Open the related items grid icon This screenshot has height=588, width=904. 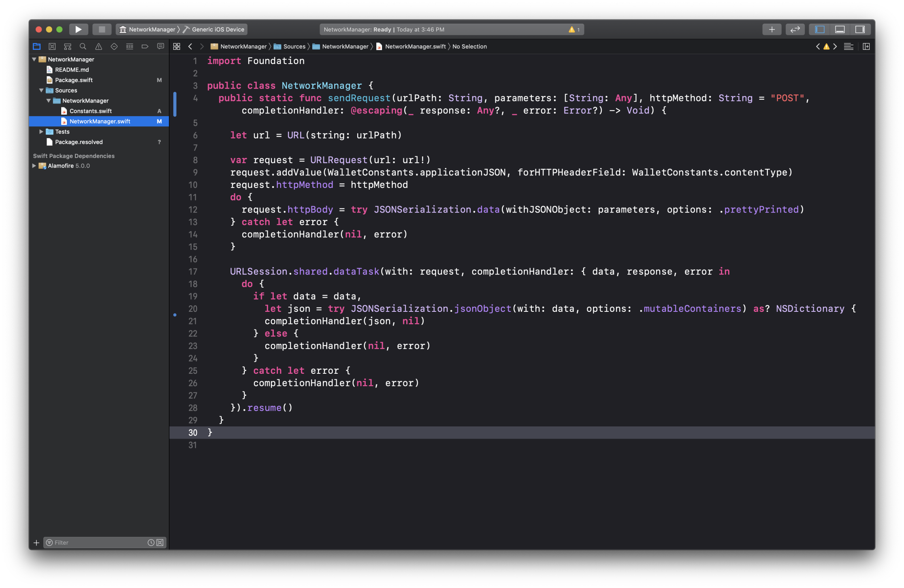coord(177,47)
